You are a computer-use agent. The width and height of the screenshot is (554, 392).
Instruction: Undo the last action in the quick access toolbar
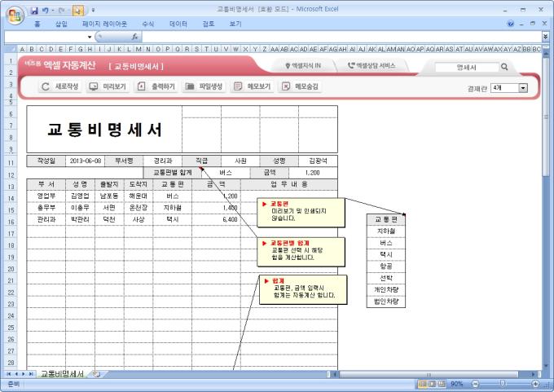(46, 11)
